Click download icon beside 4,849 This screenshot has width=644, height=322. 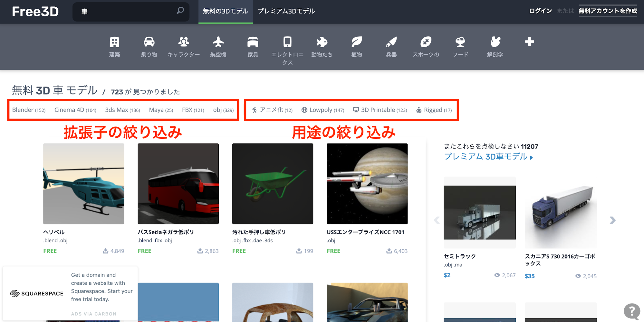coord(105,251)
